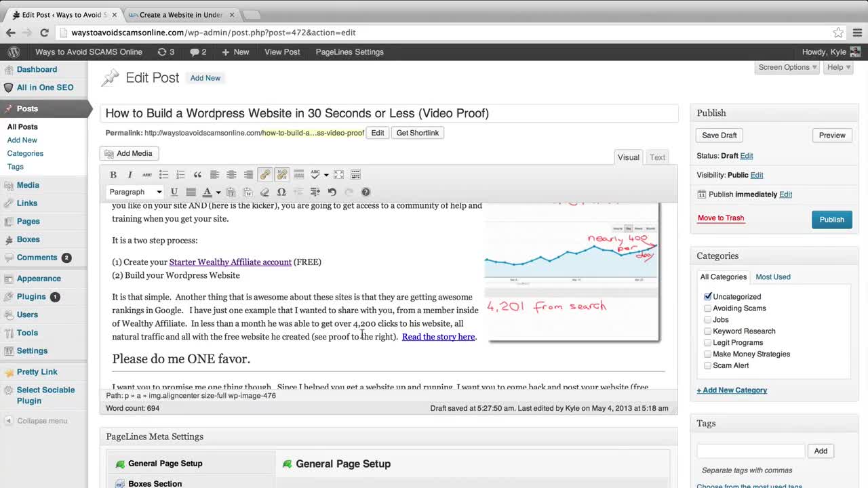This screenshot has height=488, width=868.
Task: Reload the page in the browser
Action: click(x=44, y=33)
